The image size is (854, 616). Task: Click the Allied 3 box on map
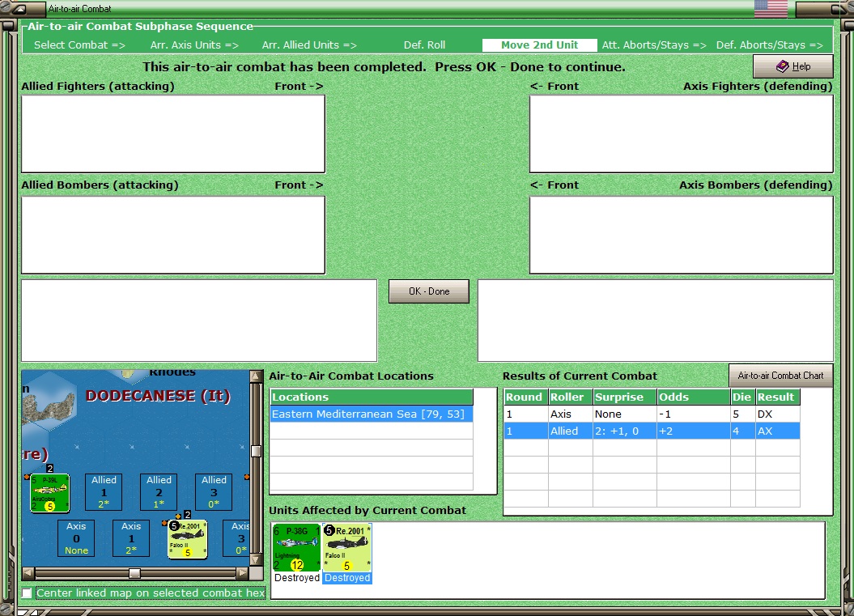pyautogui.click(x=214, y=492)
